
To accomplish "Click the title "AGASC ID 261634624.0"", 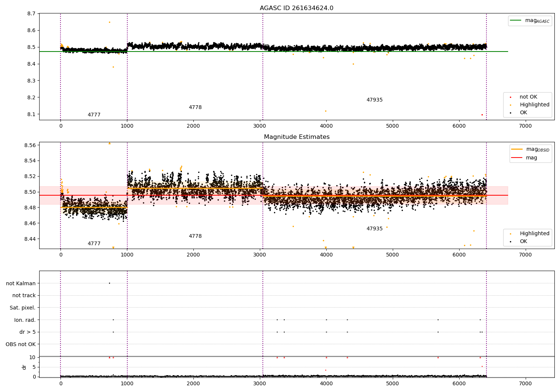I will pos(296,8).
